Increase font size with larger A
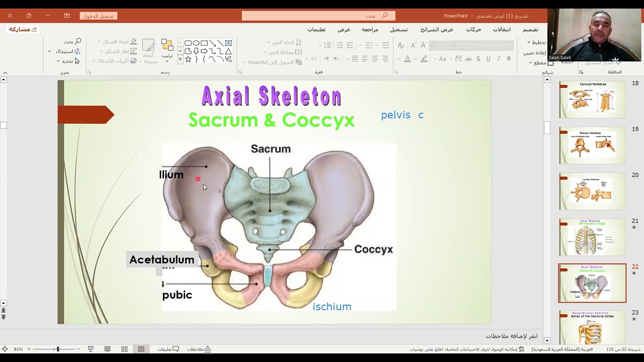Image resolution: width=644 pixels, height=362 pixels. click(424, 45)
